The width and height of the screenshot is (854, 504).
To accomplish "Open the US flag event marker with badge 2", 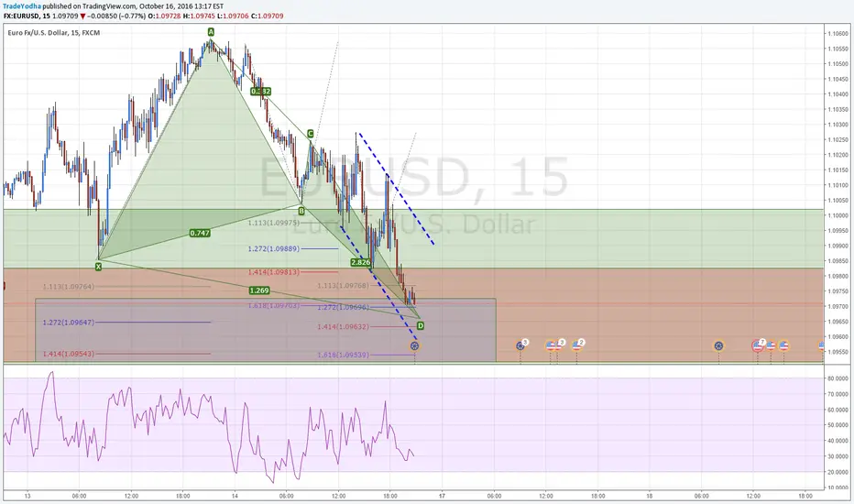I will point(576,345).
